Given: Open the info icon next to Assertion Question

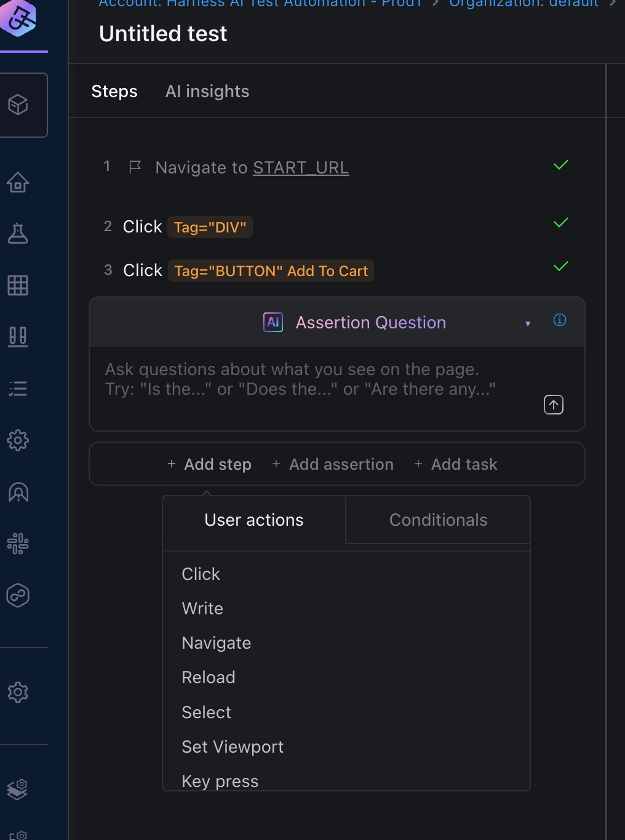Looking at the screenshot, I should tap(559, 320).
